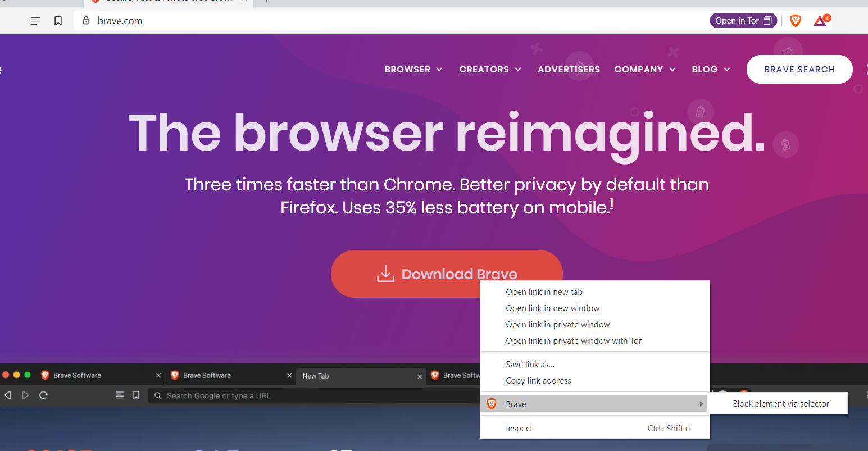
Task: Expand the COMPANY navigation dropdown
Action: coord(645,69)
